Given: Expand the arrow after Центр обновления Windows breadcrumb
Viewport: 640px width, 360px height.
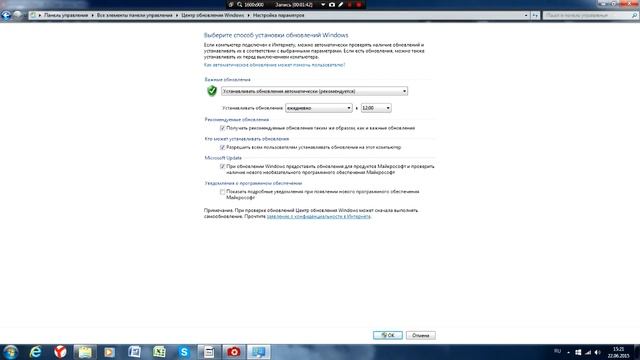Looking at the screenshot, I should (x=248, y=15).
